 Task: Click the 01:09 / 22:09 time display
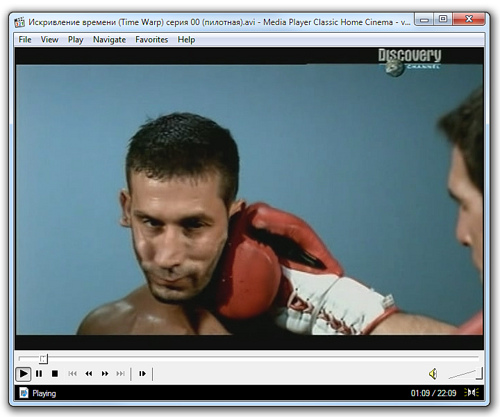[x=433, y=393]
